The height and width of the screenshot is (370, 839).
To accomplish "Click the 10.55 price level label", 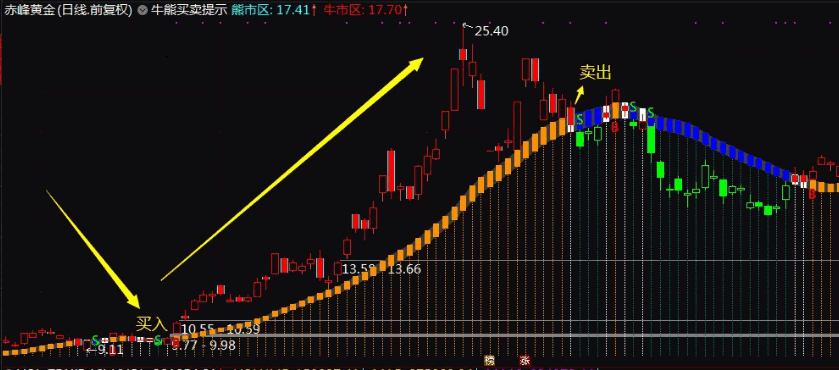I will [198, 329].
